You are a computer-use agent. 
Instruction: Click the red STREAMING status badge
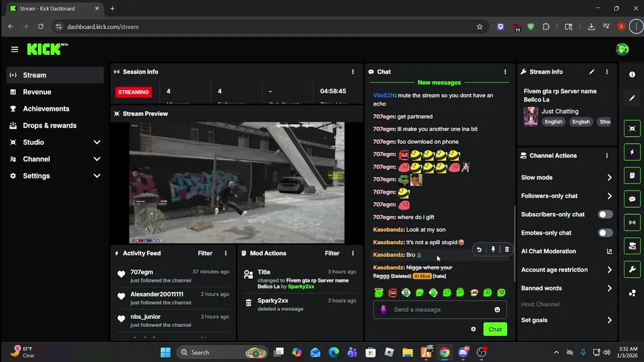pyautogui.click(x=133, y=92)
